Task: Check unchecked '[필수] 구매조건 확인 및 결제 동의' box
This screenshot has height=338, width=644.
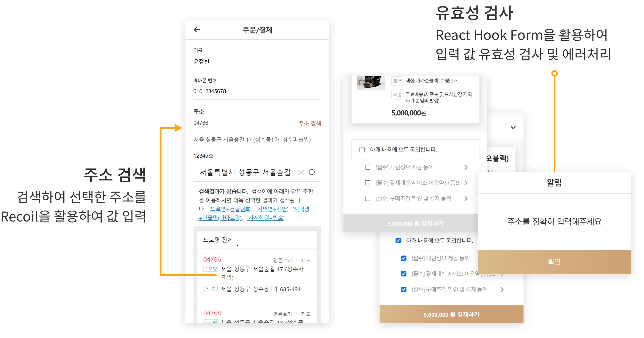Action: tap(367, 199)
